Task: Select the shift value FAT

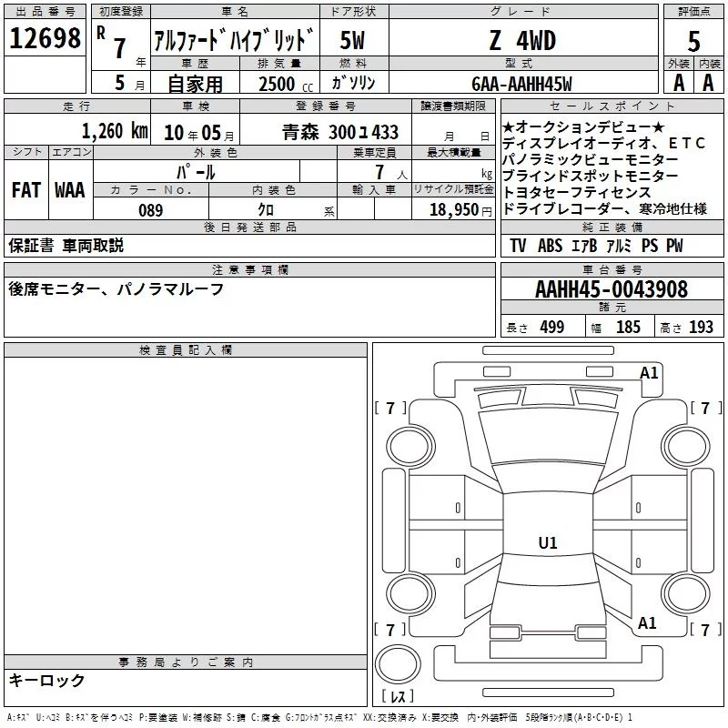Action: coord(26,190)
